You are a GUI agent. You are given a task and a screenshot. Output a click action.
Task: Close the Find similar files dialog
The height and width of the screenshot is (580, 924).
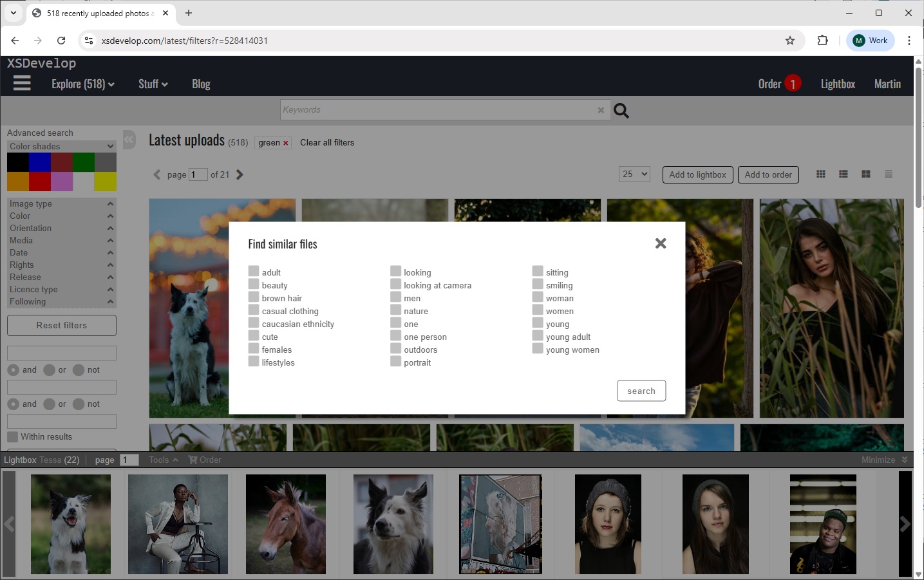click(x=660, y=243)
